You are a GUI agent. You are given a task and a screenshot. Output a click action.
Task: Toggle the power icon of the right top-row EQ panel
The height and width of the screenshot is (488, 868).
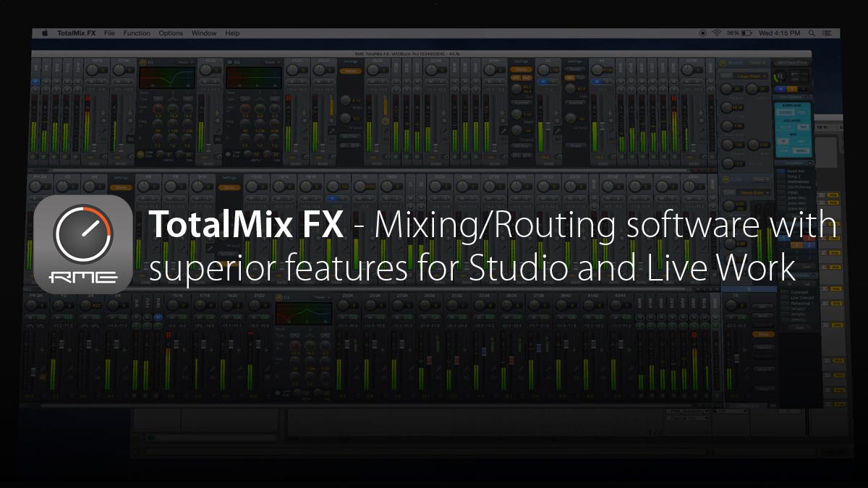click(231, 63)
